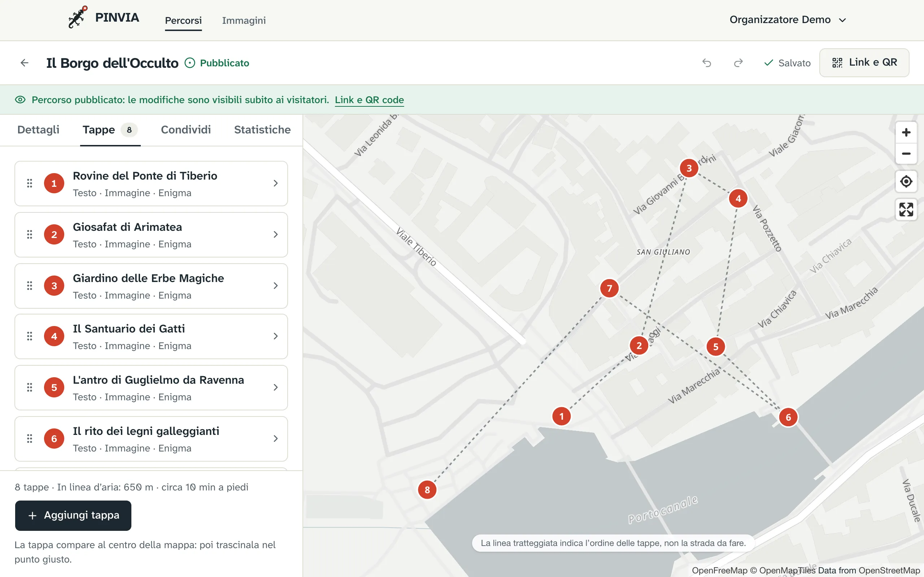Screen dimensions: 924x577
Task: Zoom in the map with plus button
Action: [906, 132]
